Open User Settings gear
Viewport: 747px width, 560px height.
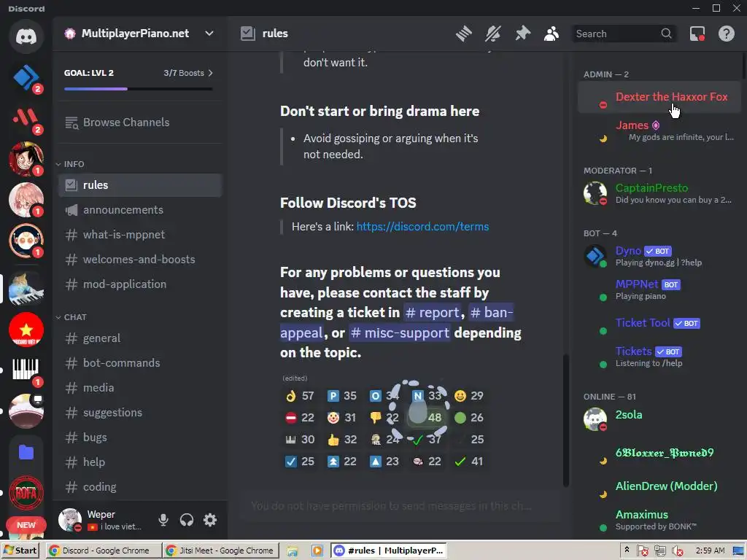pos(210,519)
